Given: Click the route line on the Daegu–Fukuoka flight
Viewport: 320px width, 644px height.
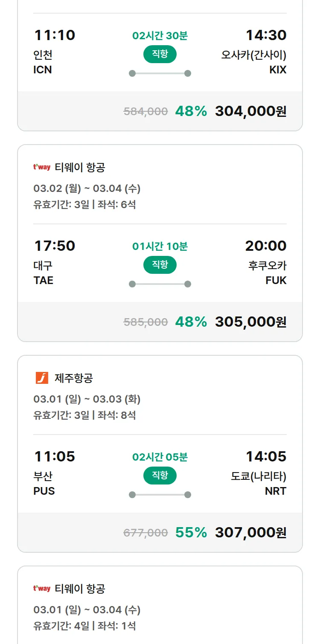Looking at the screenshot, I should [160, 284].
